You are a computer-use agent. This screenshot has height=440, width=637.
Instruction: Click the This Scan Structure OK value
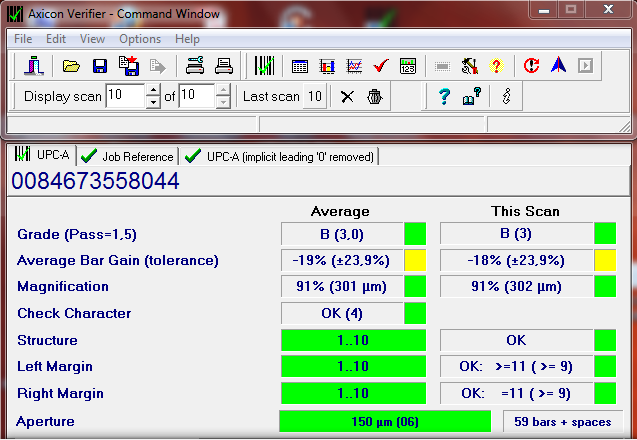[x=516, y=340]
